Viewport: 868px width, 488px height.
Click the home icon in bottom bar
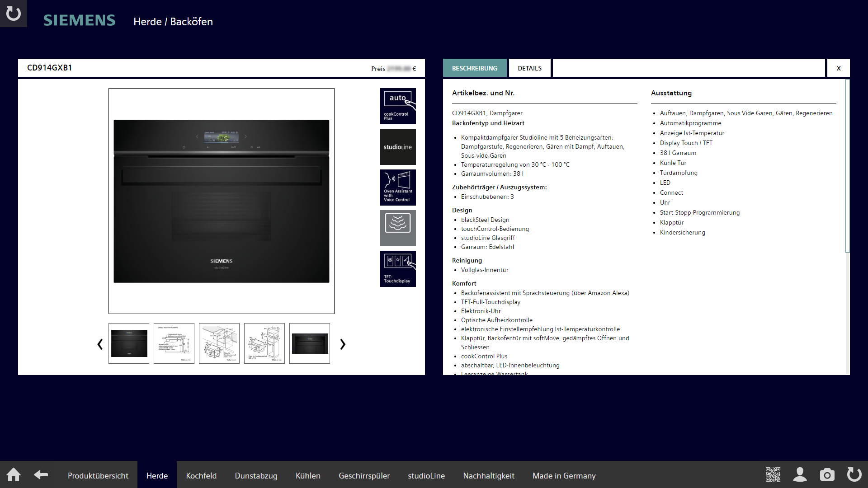14,475
